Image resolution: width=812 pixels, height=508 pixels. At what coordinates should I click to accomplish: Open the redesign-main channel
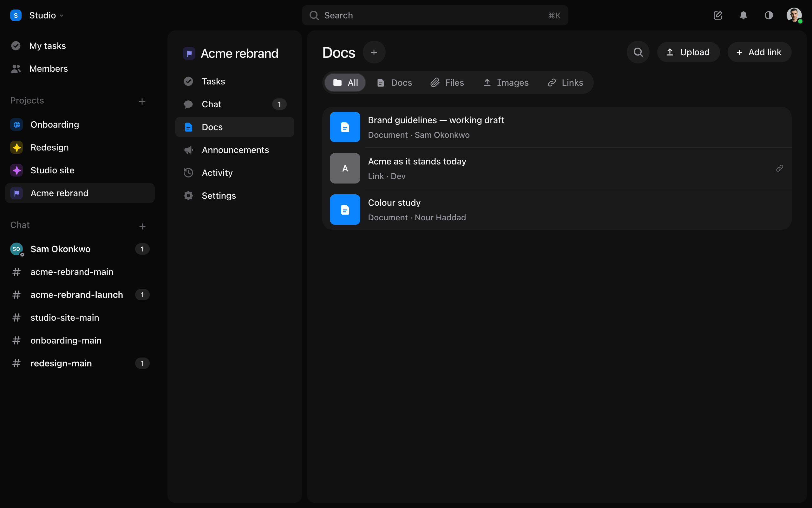pos(80,363)
